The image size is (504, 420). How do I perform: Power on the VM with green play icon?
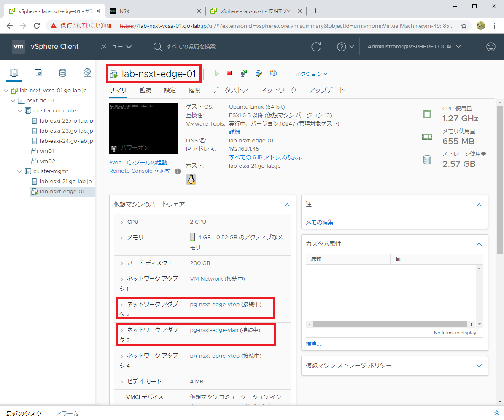[217, 74]
